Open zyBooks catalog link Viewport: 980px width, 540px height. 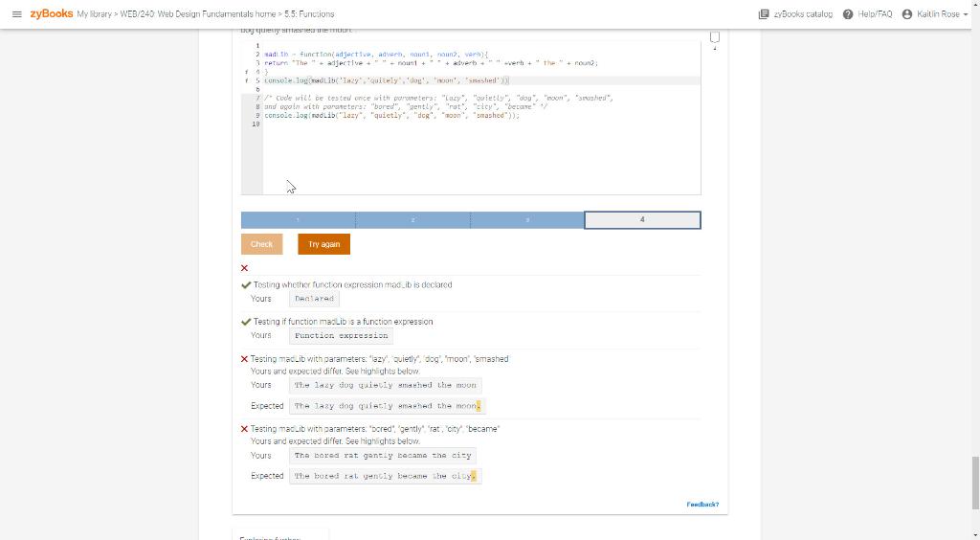[803, 13]
